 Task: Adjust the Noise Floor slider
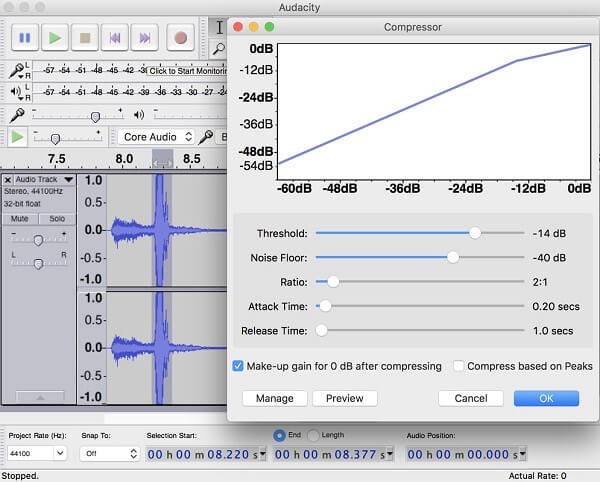pyautogui.click(x=453, y=257)
